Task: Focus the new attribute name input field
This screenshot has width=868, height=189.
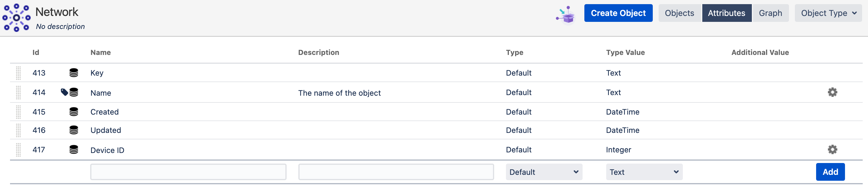Action: pyautogui.click(x=188, y=172)
